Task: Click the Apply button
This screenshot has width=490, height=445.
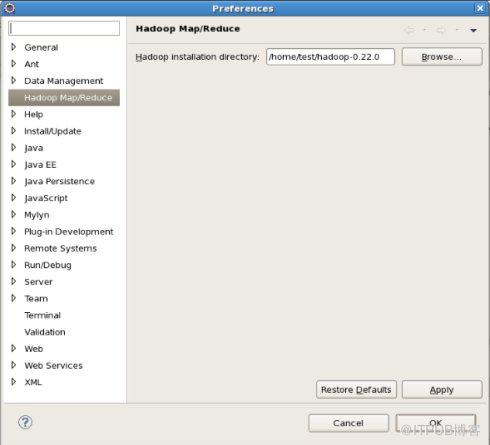Action: click(x=442, y=389)
